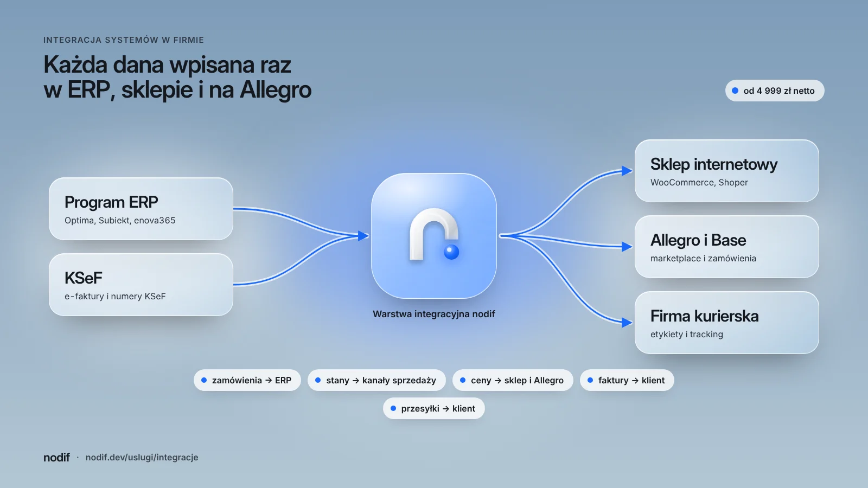Click the 'przesyłki → klient' chip
This screenshot has width=868, height=488.
(434, 408)
